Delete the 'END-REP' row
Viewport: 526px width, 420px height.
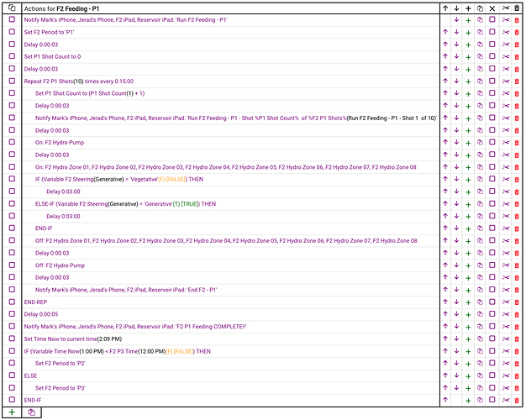click(x=517, y=302)
